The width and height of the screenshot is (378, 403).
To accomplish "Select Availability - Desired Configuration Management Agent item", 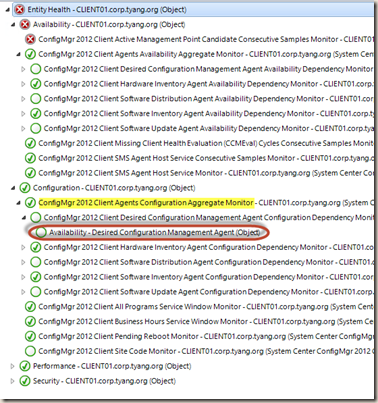I will [155, 233].
